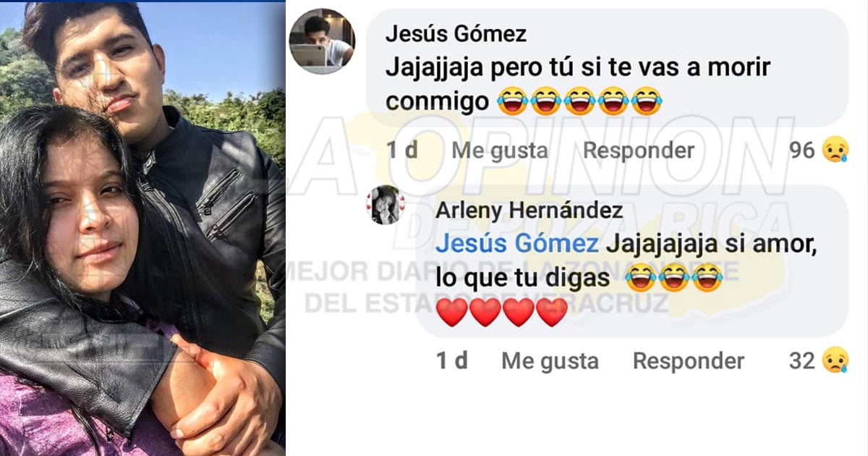Screen dimensions: 868x456
Task: Click the red hearts in Arleny's reply
Action: (503, 313)
